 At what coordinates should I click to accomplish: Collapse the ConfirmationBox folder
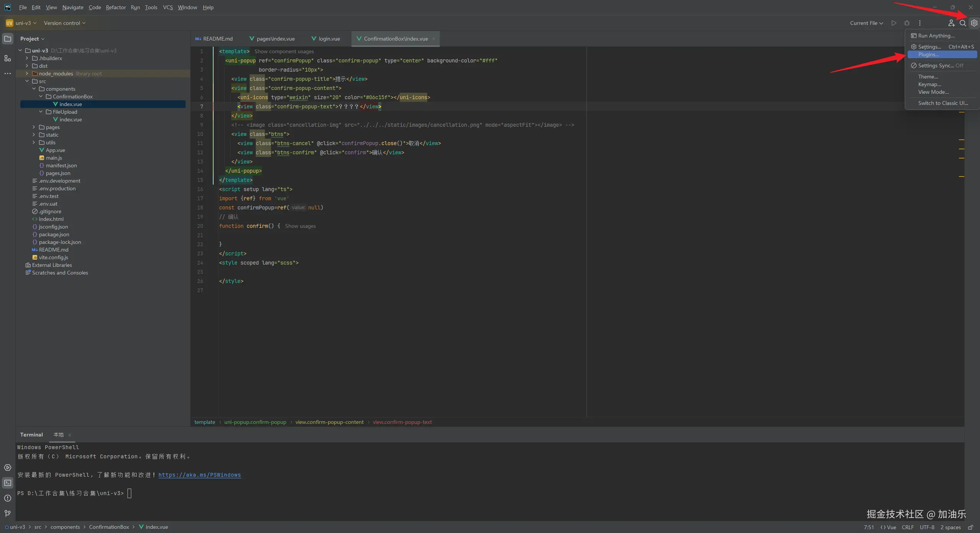tap(41, 96)
